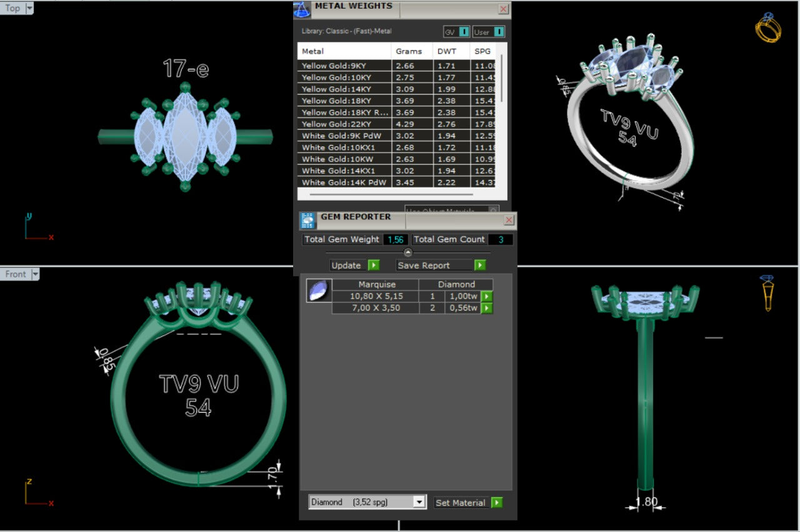Select the White Gold:10KX1 row
The height and width of the screenshot is (532, 800).
397,148
